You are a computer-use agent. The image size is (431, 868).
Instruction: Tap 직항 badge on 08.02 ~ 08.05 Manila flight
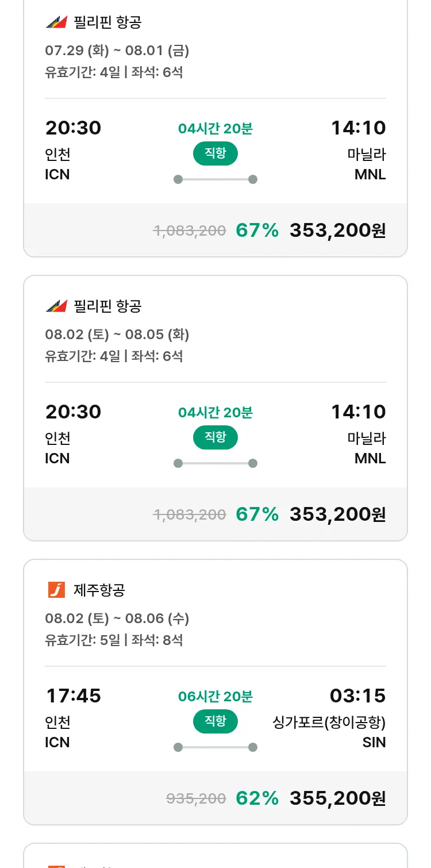pos(215,437)
